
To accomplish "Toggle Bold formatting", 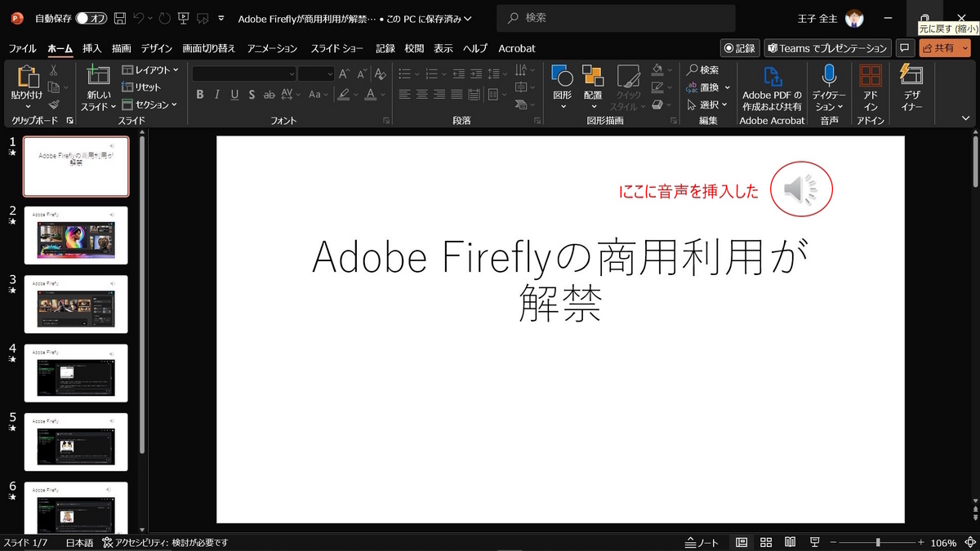I will click(x=200, y=95).
